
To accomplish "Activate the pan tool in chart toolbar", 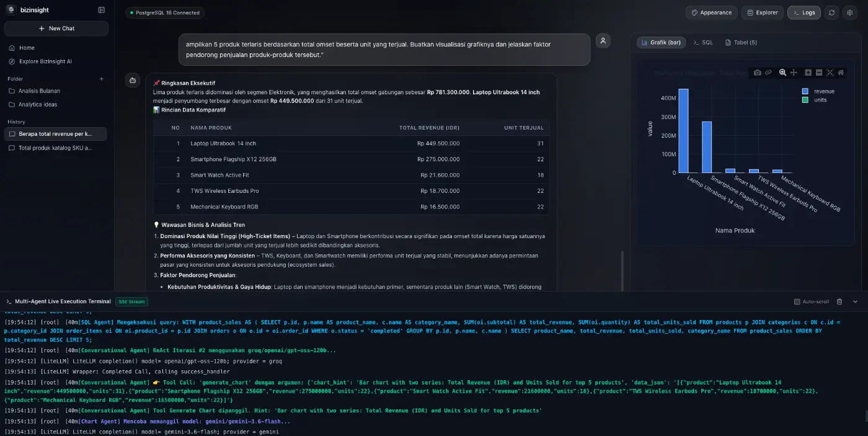I will pyautogui.click(x=794, y=73).
